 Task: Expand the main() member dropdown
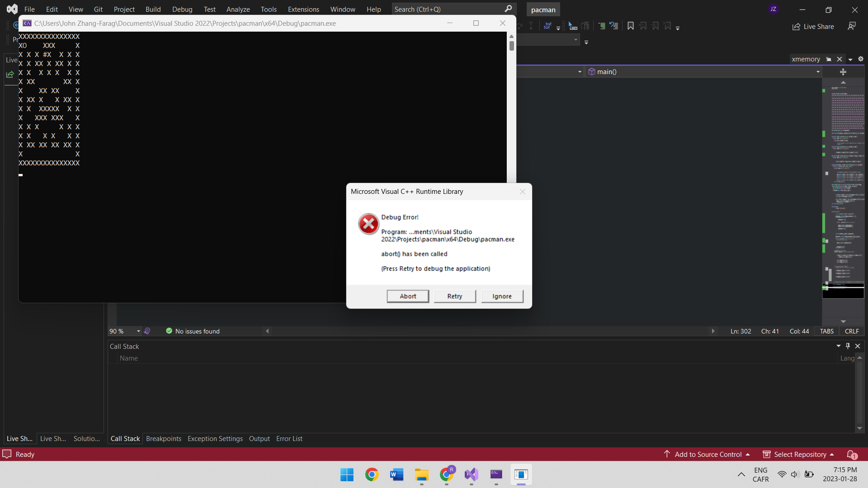point(818,72)
